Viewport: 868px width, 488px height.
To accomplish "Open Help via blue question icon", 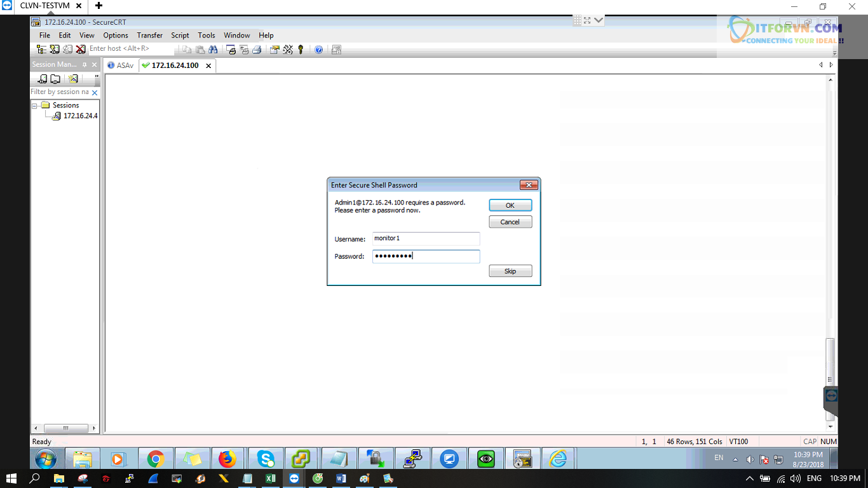I will (x=319, y=50).
